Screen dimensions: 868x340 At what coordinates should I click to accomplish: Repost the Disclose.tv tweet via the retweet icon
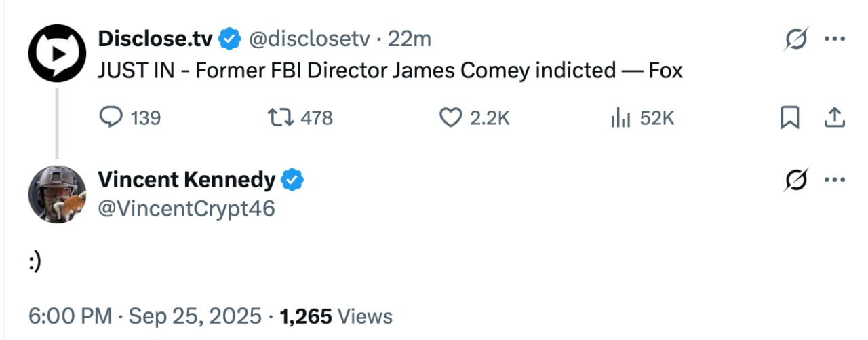point(279,118)
